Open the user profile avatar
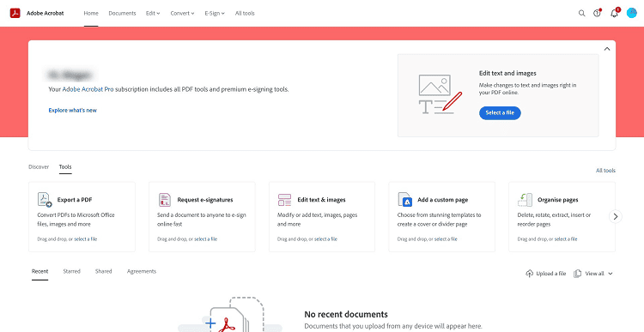The image size is (644, 332). click(x=631, y=13)
